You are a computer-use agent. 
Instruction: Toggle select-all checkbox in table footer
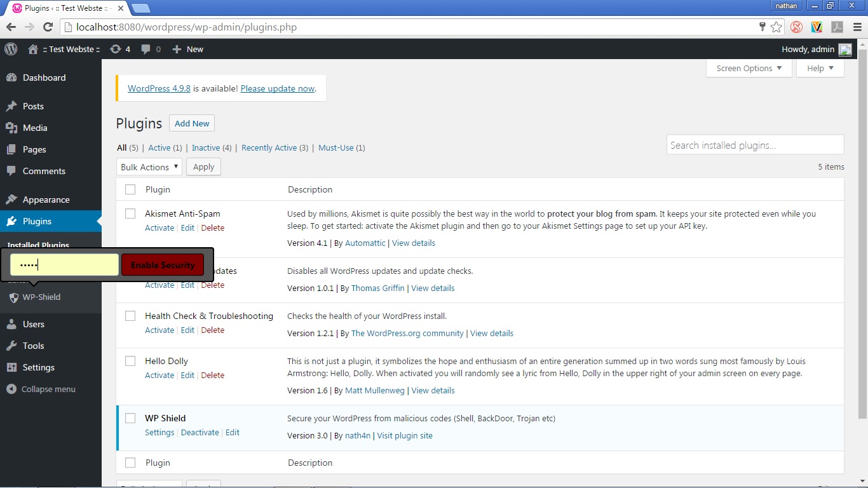click(130, 463)
